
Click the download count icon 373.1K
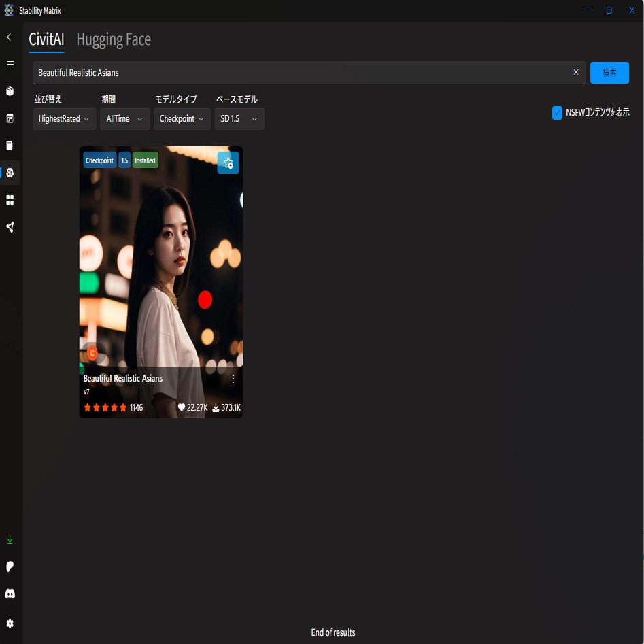pos(226,407)
